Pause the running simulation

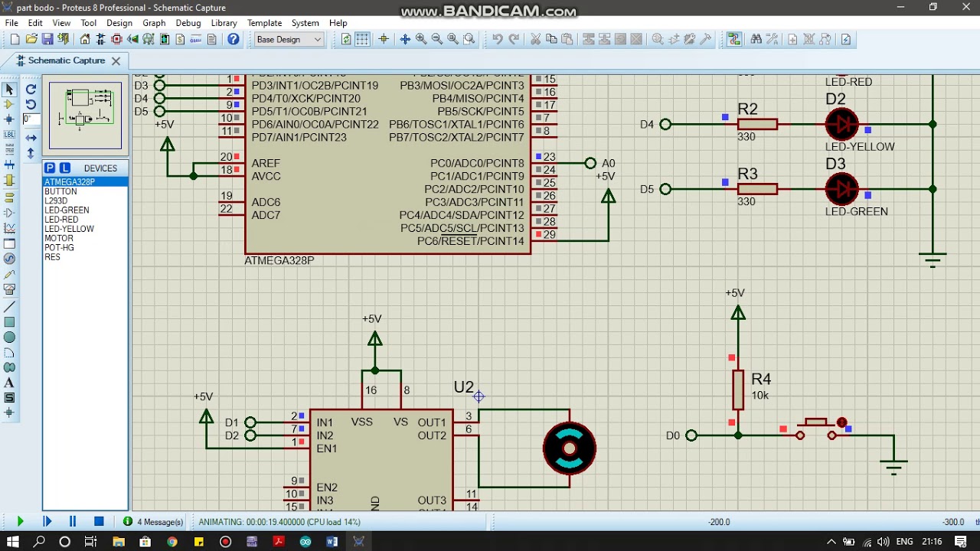pyautogui.click(x=73, y=521)
